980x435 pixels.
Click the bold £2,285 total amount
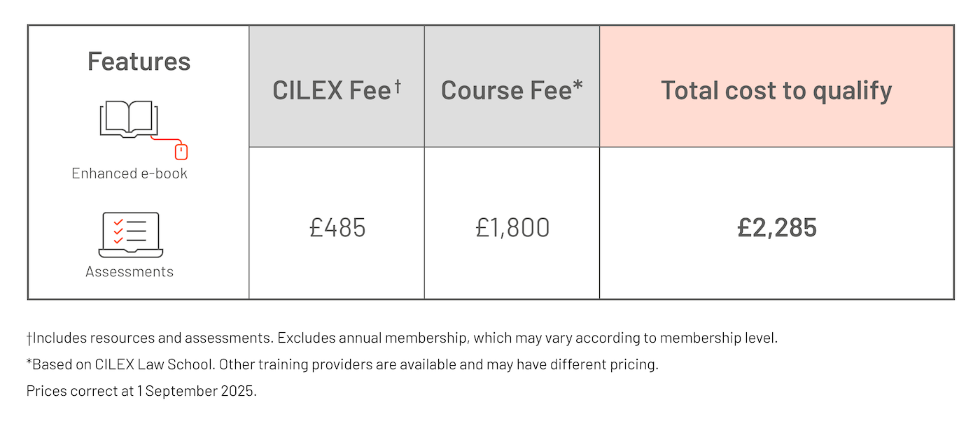pyautogui.click(x=777, y=228)
